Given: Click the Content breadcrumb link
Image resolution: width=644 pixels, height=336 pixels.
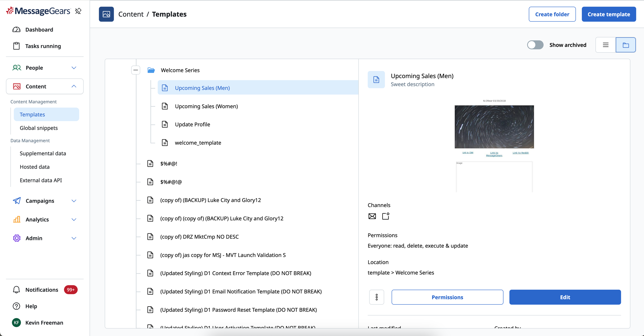Looking at the screenshot, I should pos(131,14).
